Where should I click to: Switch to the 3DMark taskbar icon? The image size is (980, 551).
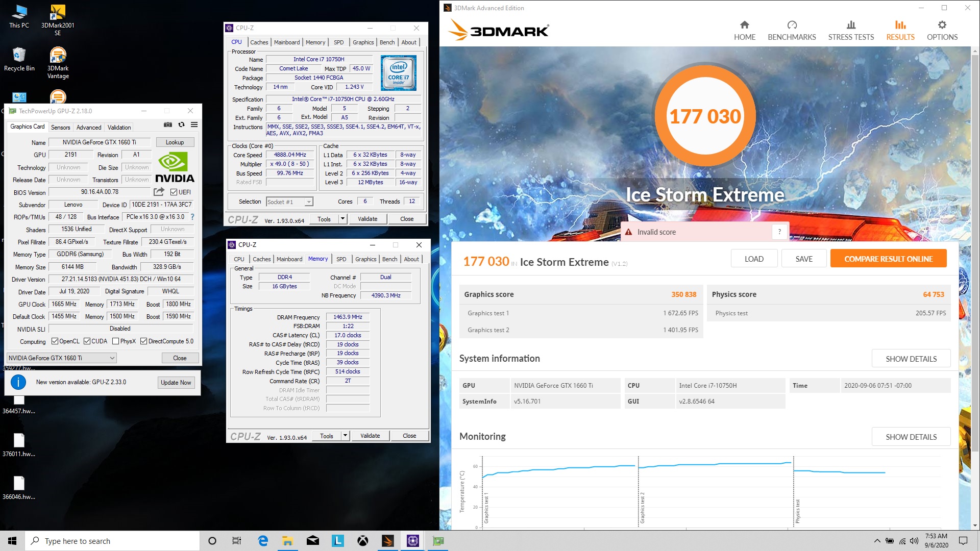click(388, 541)
